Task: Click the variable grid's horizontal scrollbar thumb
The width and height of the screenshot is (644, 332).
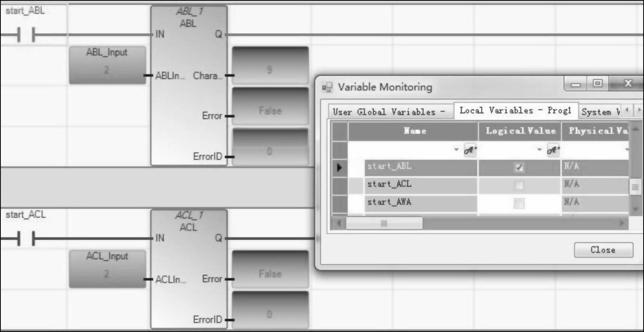Action: click(x=384, y=223)
